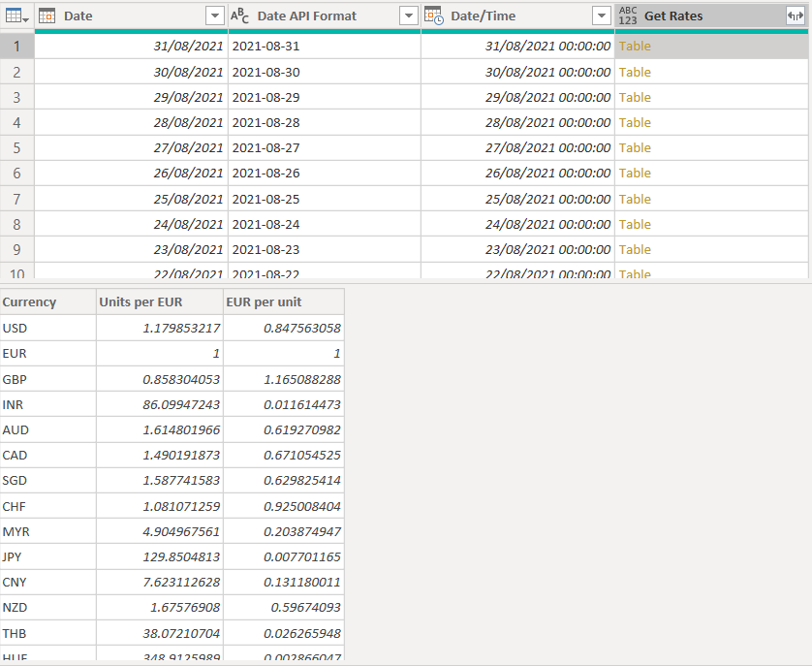Open the Table link in row 8
812x666 pixels.
[635, 224]
